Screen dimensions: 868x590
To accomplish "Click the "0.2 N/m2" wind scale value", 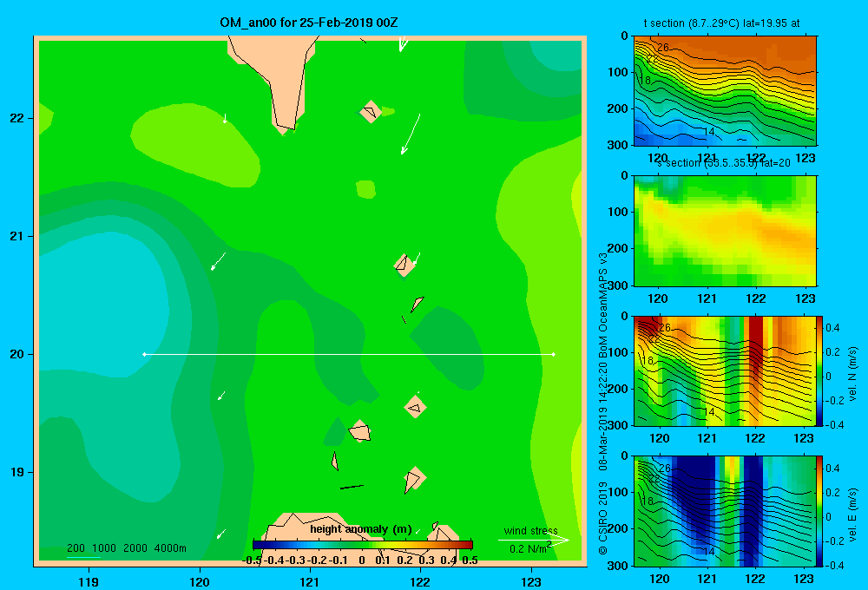I will click(x=530, y=548).
